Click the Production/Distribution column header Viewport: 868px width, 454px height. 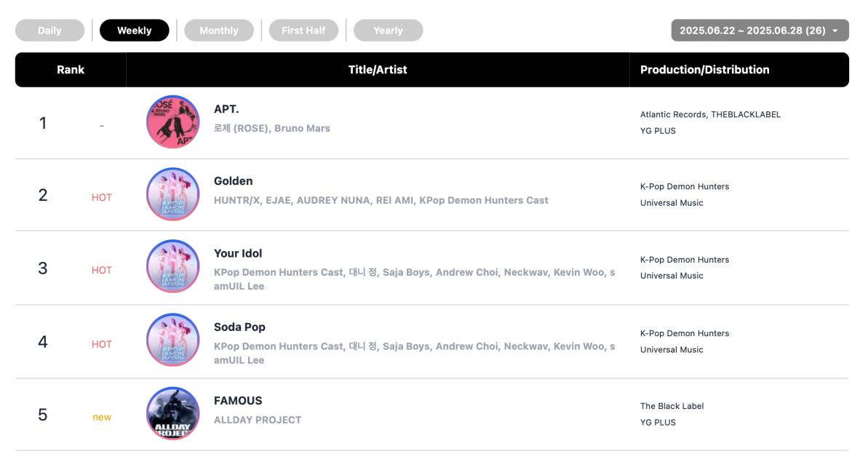[705, 70]
